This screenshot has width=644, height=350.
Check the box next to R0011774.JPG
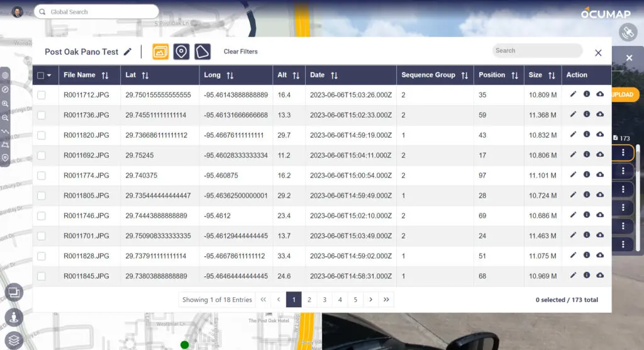click(x=42, y=176)
